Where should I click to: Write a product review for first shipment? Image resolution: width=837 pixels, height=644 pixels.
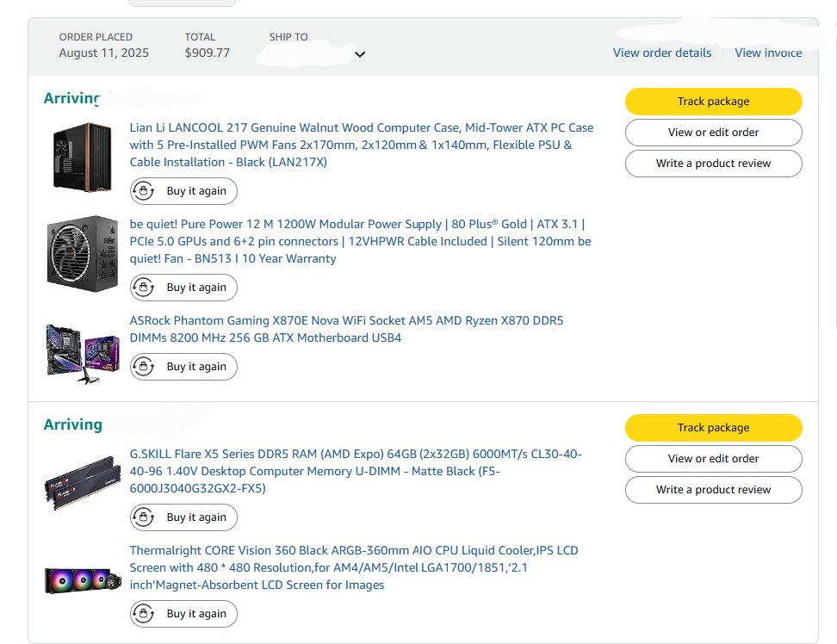(x=714, y=164)
